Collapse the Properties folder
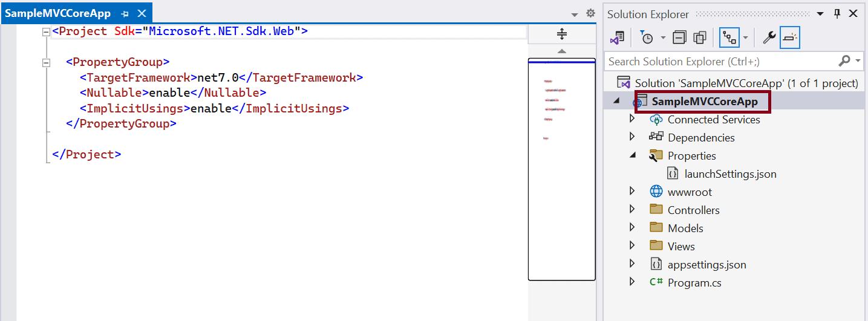The width and height of the screenshot is (868, 321). tap(633, 155)
